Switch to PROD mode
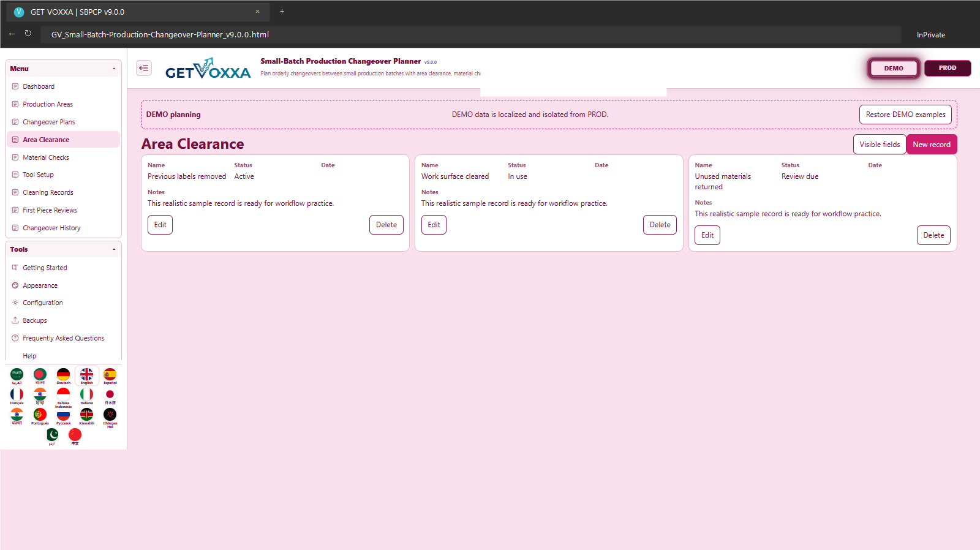980x550 pixels. [948, 68]
